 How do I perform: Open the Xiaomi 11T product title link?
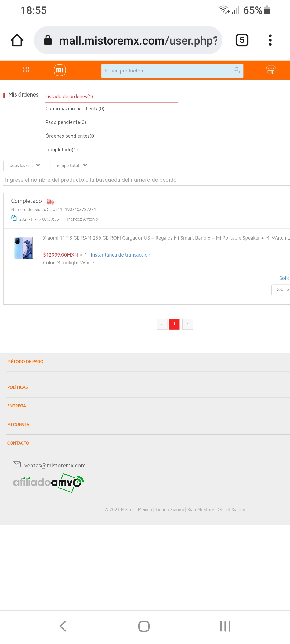click(166, 238)
